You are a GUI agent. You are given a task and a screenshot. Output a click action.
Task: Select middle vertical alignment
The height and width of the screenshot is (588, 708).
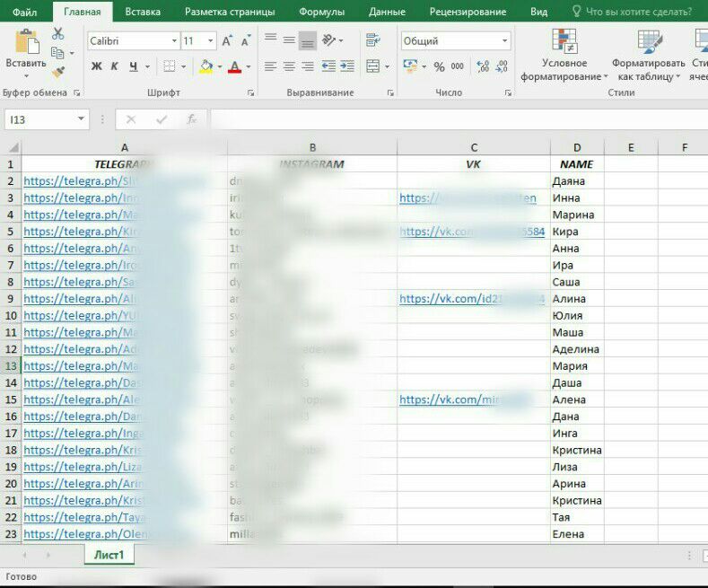(x=289, y=39)
